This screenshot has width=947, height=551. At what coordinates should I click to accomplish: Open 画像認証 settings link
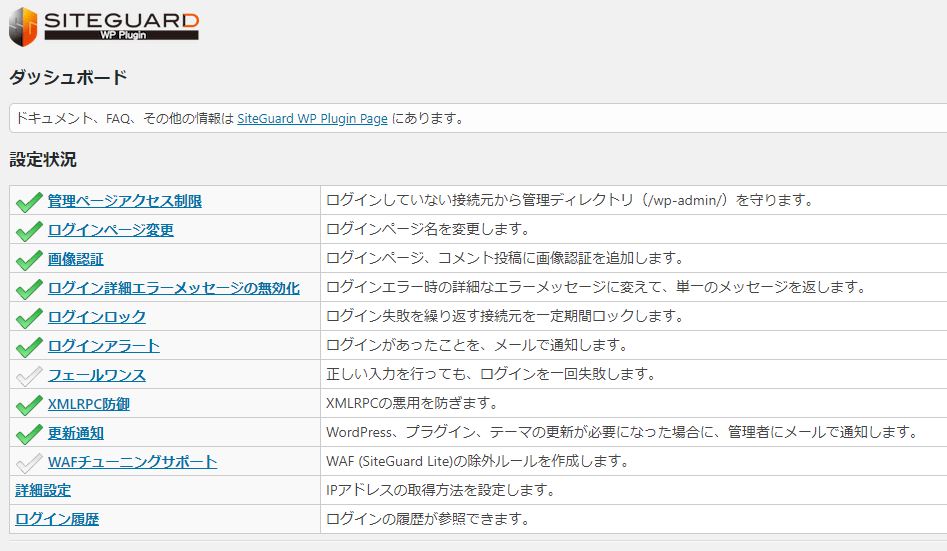pos(76,259)
